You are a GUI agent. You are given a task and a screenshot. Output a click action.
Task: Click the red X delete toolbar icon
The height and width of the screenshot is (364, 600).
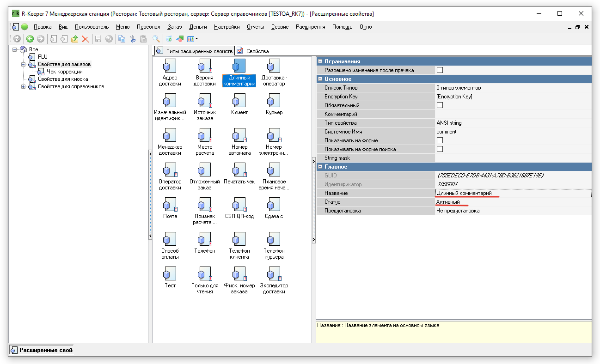(85, 39)
